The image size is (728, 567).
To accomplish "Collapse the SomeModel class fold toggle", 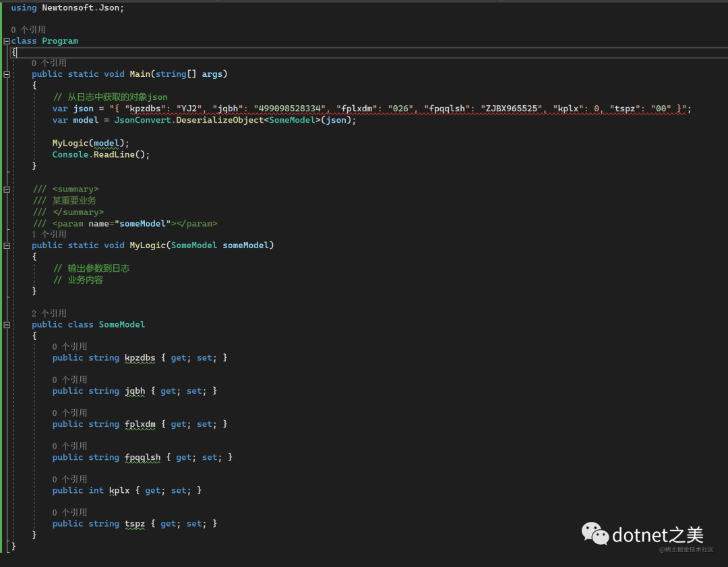I will click(7, 325).
